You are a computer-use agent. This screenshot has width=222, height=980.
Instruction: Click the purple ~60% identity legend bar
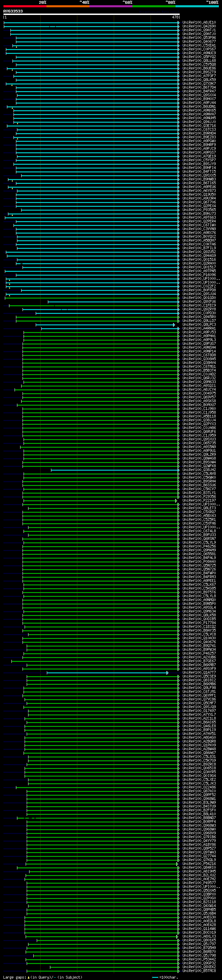[111, 7]
